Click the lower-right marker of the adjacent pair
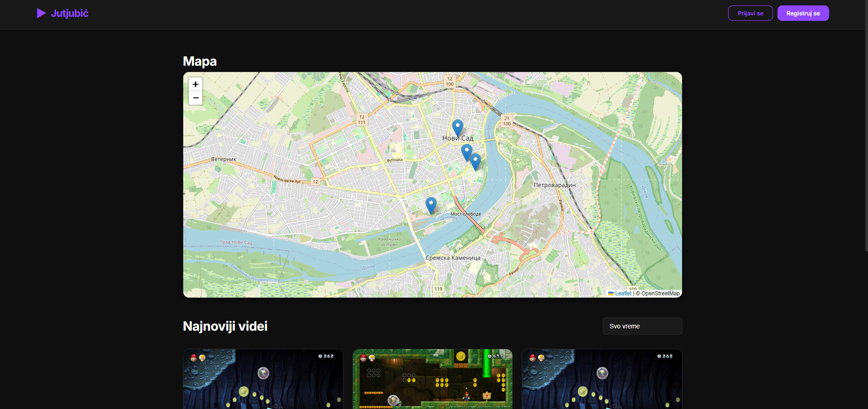The image size is (868, 409). [x=476, y=161]
